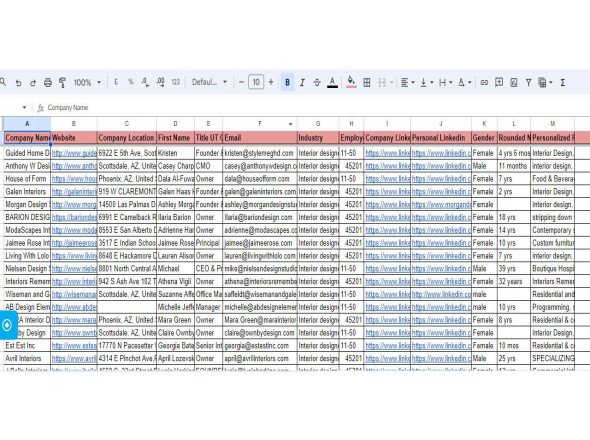Select the cell reading 39 yrs
Image resolution: width=590 pixels, height=440 pixels.
[x=514, y=269]
